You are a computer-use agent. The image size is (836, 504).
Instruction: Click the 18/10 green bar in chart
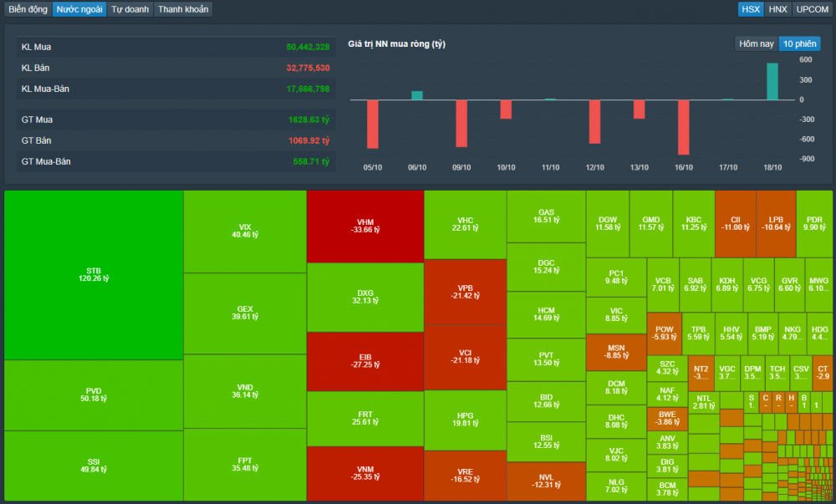(x=772, y=82)
